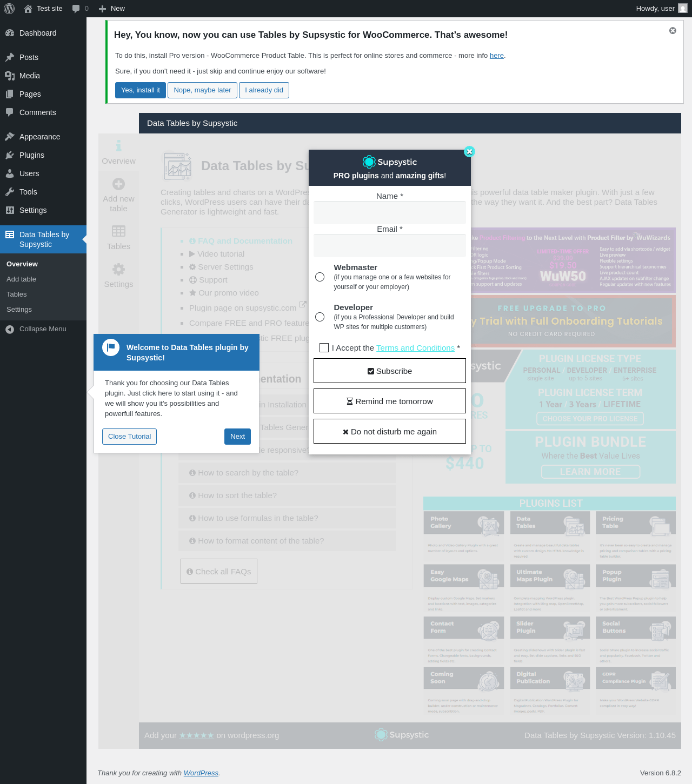Viewport: 692px width, 784px height.
Task: Open the Plugins menu
Action: point(43,155)
